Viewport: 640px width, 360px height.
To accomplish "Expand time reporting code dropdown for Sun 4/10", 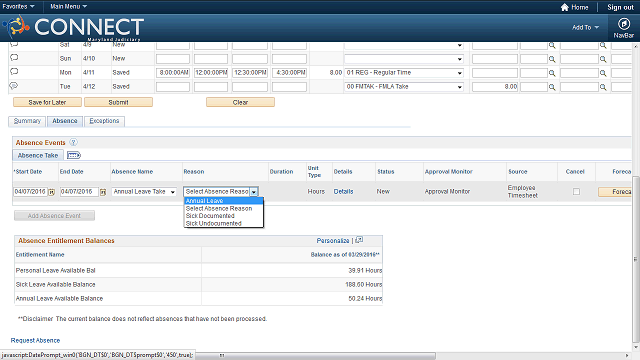I will [x=404, y=59].
